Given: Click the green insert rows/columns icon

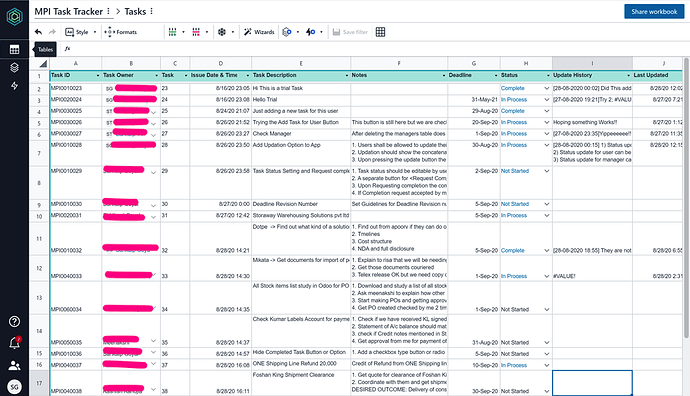Looking at the screenshot, I should (172, 32).
